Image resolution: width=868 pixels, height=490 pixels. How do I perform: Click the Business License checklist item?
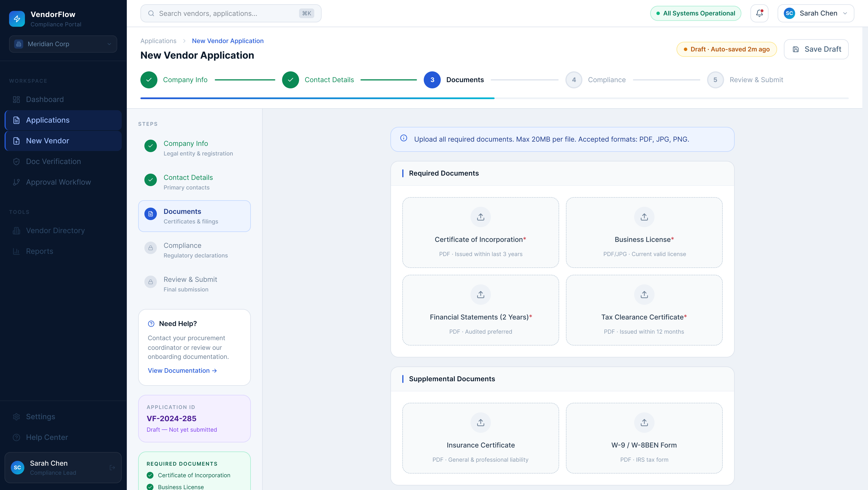coord(175,487)
